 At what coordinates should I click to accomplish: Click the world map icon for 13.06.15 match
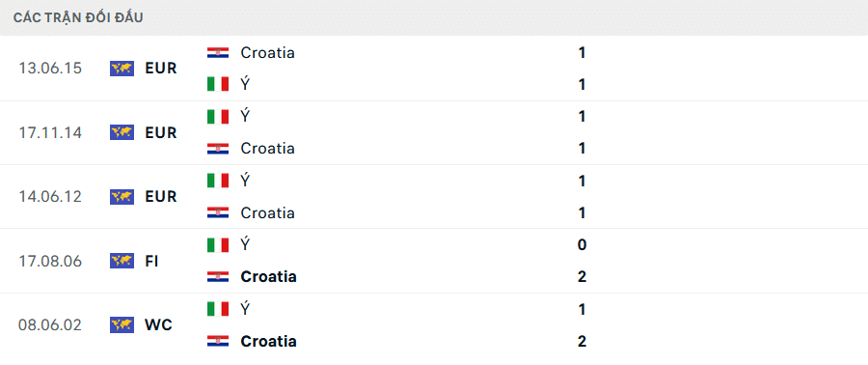coord(122,69)
